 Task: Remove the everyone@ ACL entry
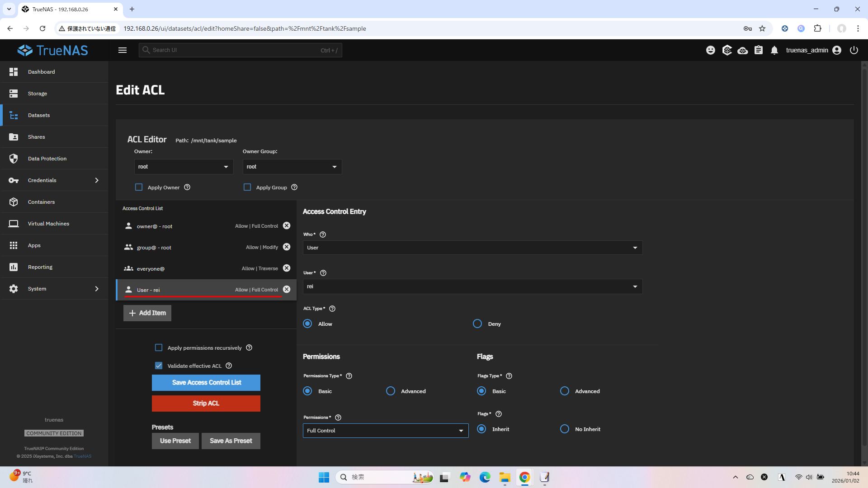click(287, 268)
